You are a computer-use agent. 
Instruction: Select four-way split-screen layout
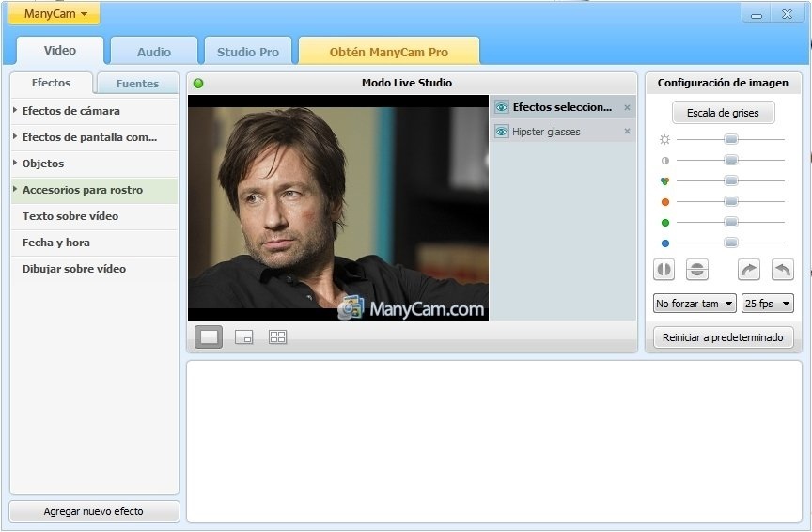click(277, 337)
